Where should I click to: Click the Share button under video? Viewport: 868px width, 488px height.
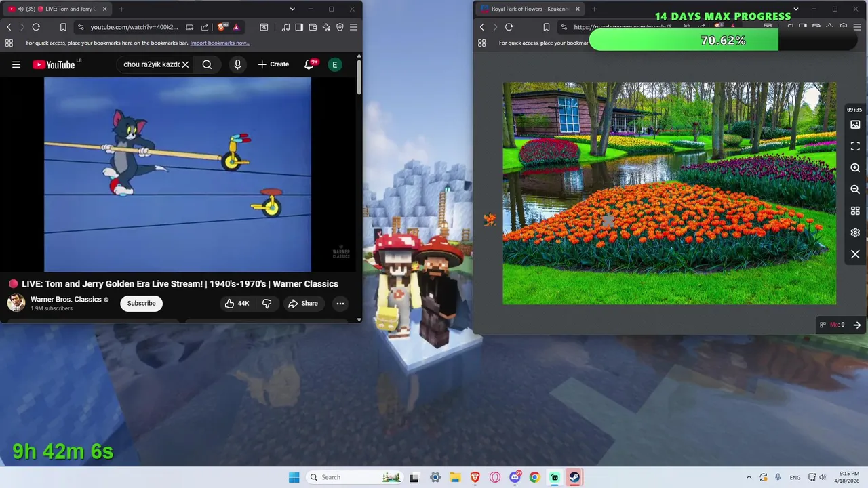tap(302, 303)
